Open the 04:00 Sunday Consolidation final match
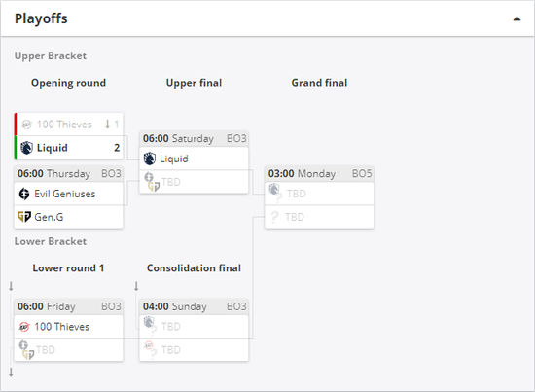The height and width of the screenshot is (392, 535). point(195,306)
